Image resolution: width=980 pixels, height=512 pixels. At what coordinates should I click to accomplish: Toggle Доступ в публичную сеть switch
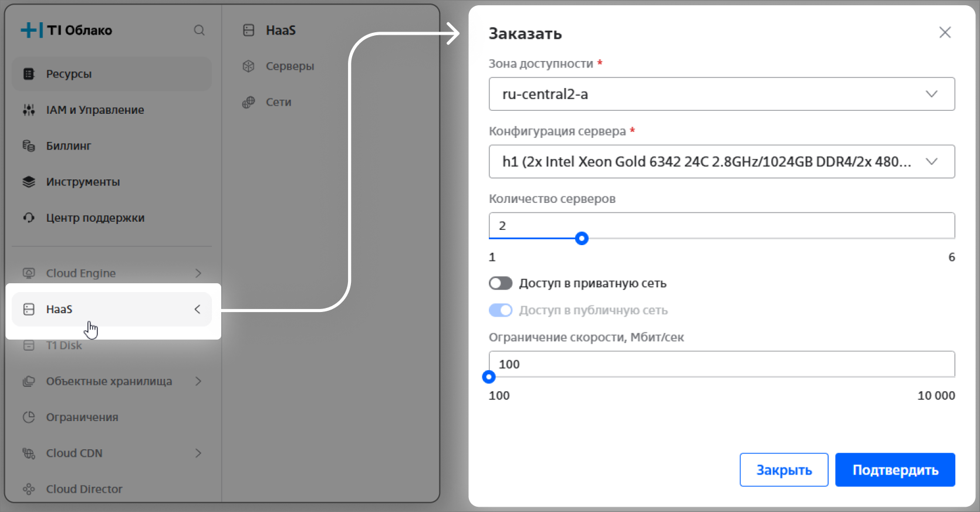(501, 310)
